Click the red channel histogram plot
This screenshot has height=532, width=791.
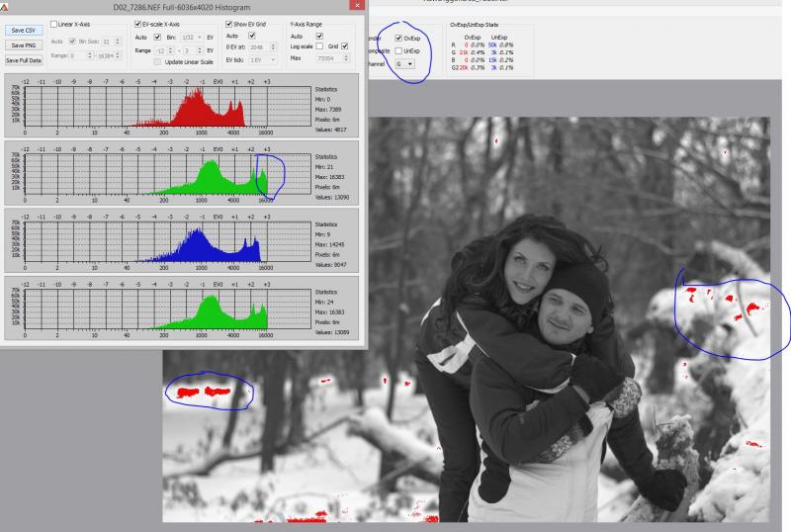click(x=167, y=107)
